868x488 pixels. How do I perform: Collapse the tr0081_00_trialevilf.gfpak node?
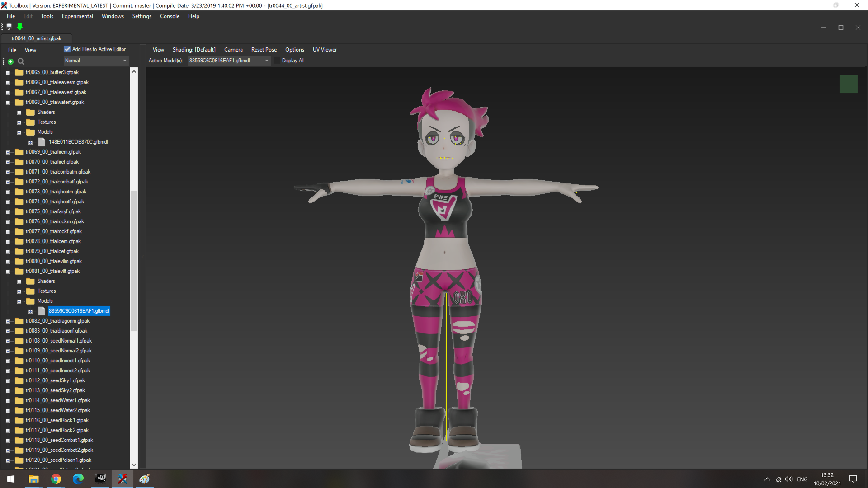click(x=8, y=272)
